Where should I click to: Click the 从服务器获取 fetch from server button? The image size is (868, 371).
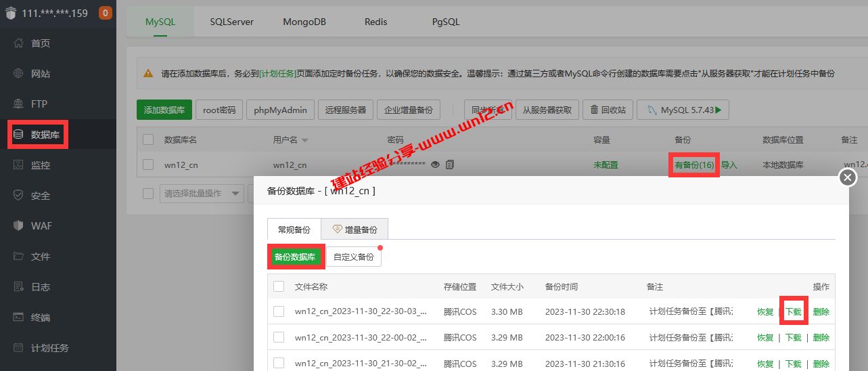(x=547, y=110)
